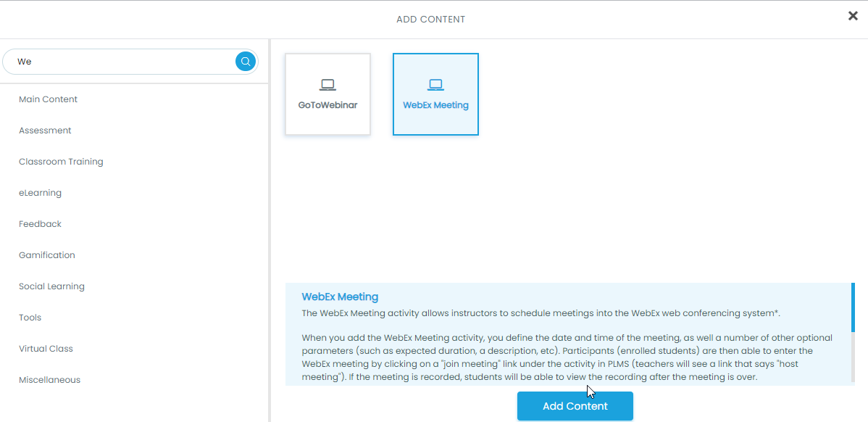Switch to the Assessment category
Viewport: 868px width, 422px height.
[x=45, y=131]
